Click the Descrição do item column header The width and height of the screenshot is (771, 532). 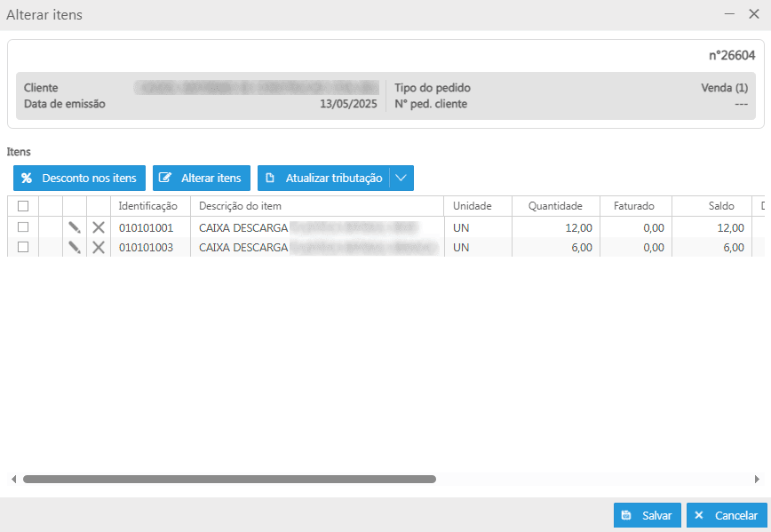[x=241, y=206]
